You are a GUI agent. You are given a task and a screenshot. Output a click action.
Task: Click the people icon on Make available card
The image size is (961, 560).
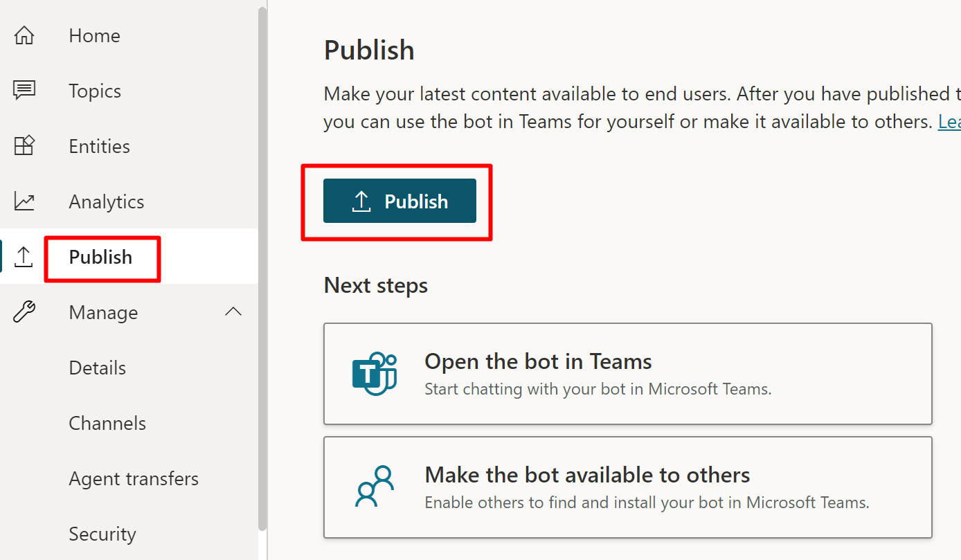point(375,487)
